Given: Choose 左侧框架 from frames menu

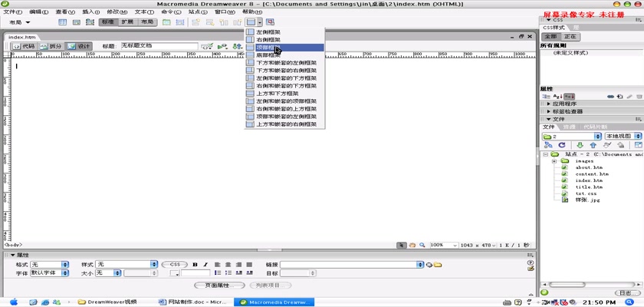Looking at the screenshot, I should pos(284,32).
